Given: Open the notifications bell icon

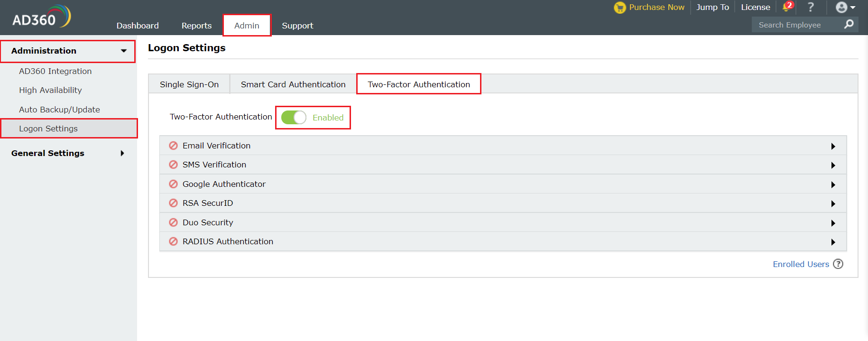Looking at the screenshot, I should [787, 7].
